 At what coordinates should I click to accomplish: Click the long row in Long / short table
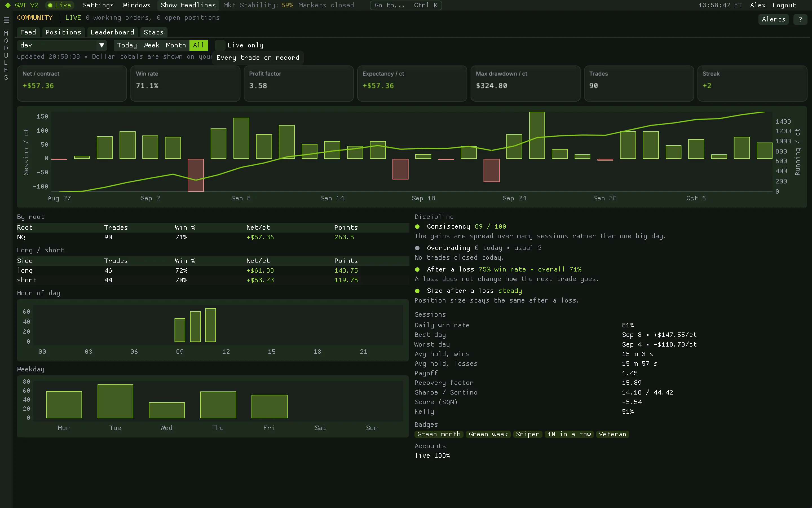point(213,270)
